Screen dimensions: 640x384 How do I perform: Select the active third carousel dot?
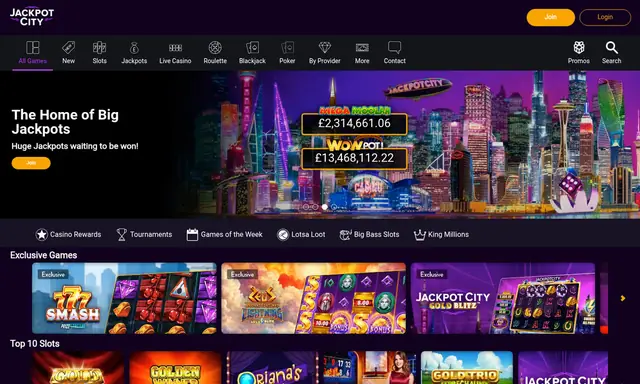(324, 207)
